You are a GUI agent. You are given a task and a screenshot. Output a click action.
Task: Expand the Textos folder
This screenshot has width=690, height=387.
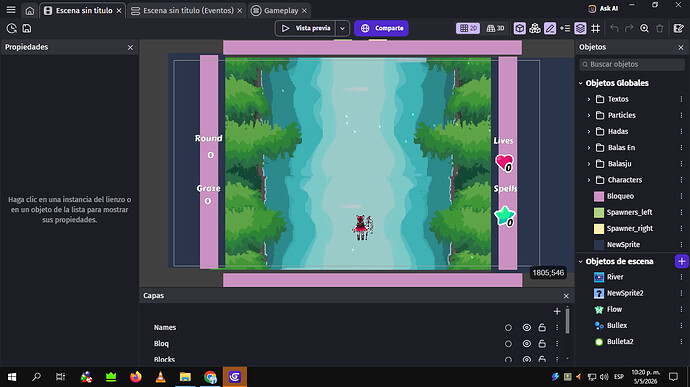coord(589,100)
